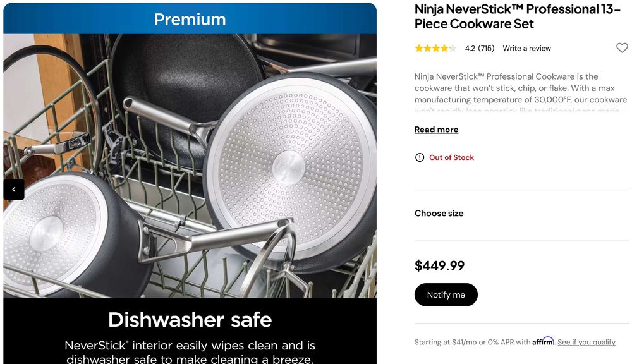Click the dishwasher cookware product image
The image size is (632, 364).
point(190,166)
